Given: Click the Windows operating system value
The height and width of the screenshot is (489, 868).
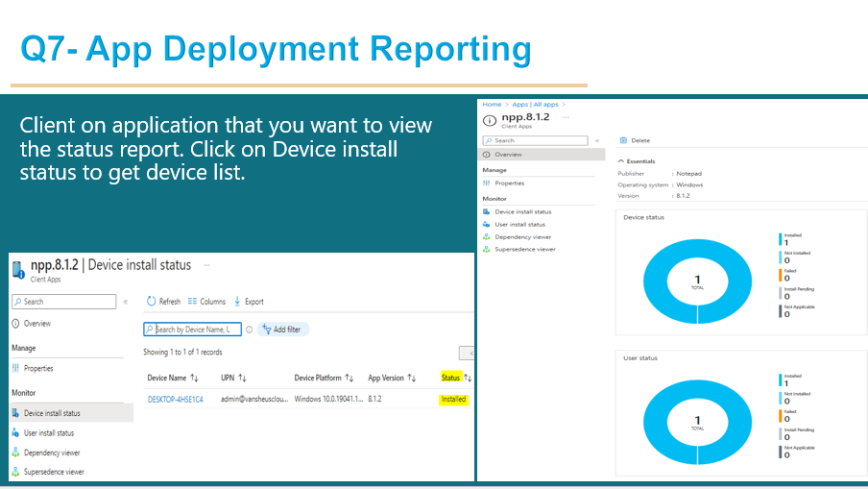Looking at the screenshot, I should coord(689,185).
